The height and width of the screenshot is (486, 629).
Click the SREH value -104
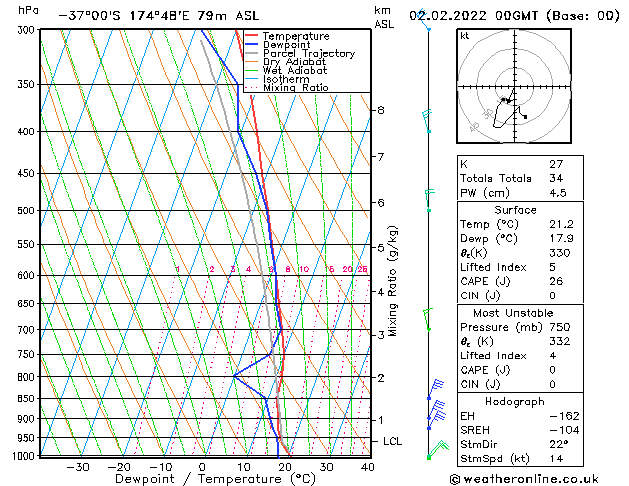[565, 430]
